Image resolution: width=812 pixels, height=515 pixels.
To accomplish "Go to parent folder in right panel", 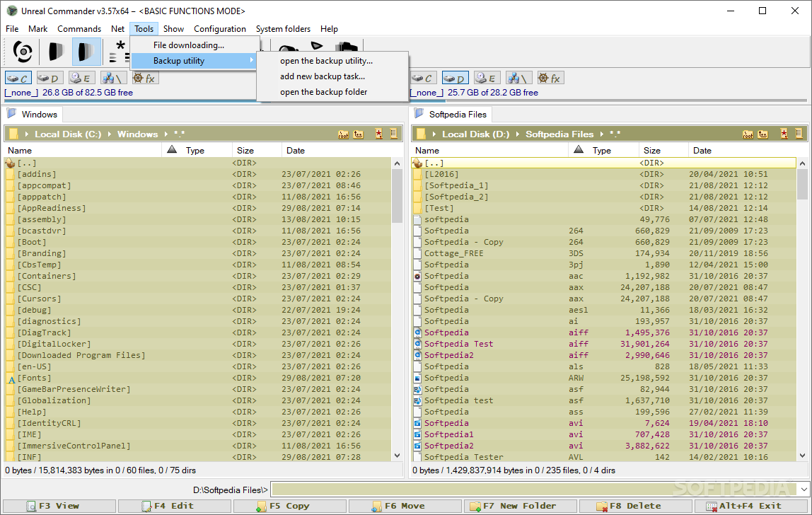I will [762, 134].
